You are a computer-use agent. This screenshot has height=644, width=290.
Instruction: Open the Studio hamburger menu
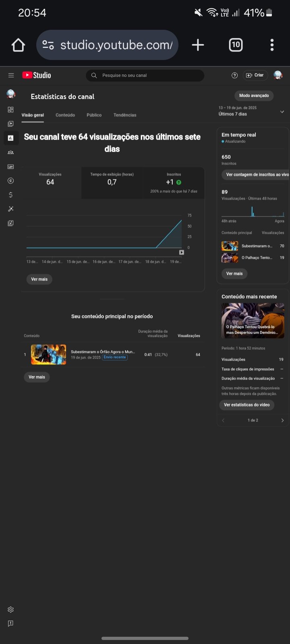(11, 75)
